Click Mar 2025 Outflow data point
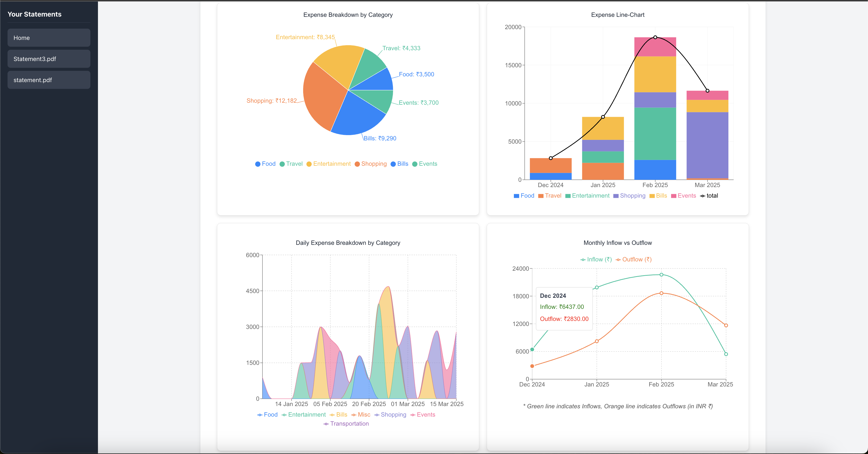Viewport: 868px width, 454px height. pyautogui.click(x=726, y=325)
